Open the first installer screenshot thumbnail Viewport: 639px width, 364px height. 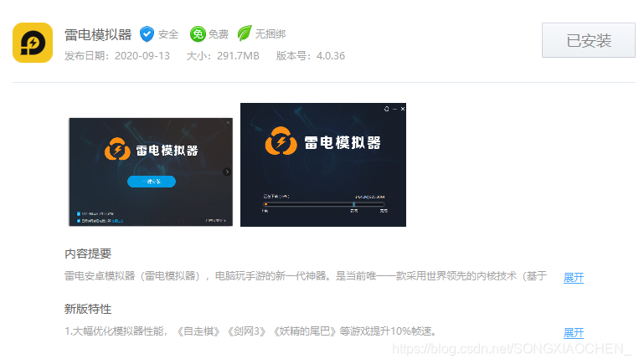click(151, 172)
